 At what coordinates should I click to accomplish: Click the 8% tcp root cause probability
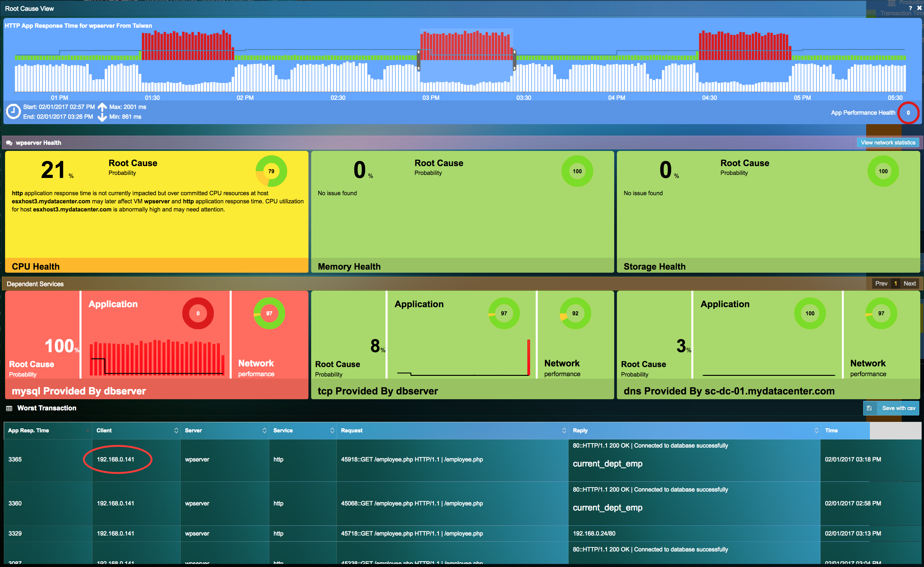pyautogui.click(x=378, y=346)
